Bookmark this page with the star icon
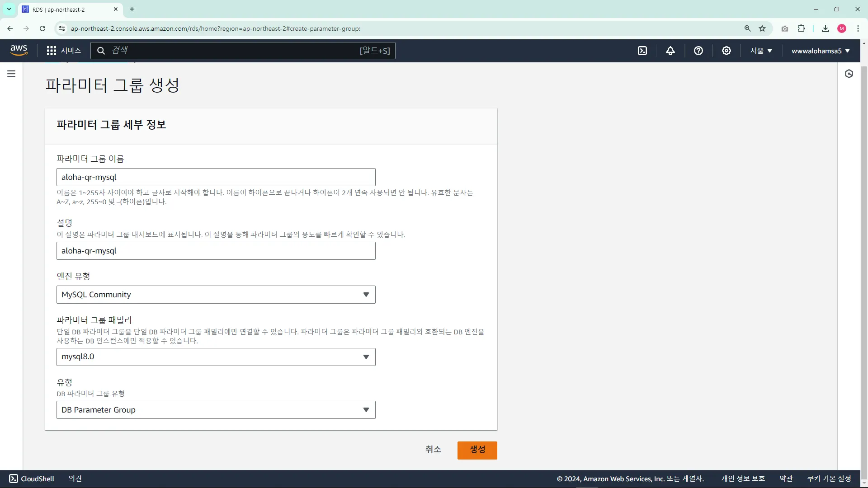868x488 pixels. click(762, 28)
